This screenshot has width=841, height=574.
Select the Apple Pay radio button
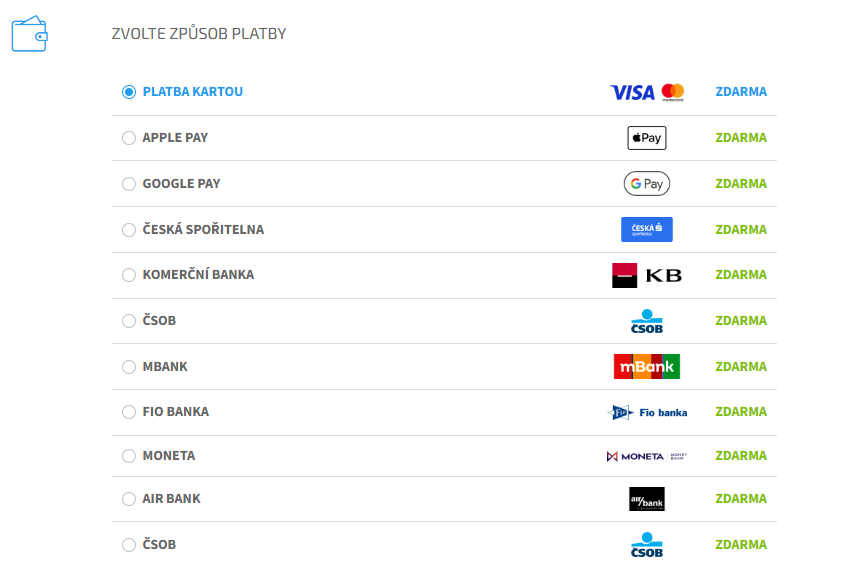(129, 138)
